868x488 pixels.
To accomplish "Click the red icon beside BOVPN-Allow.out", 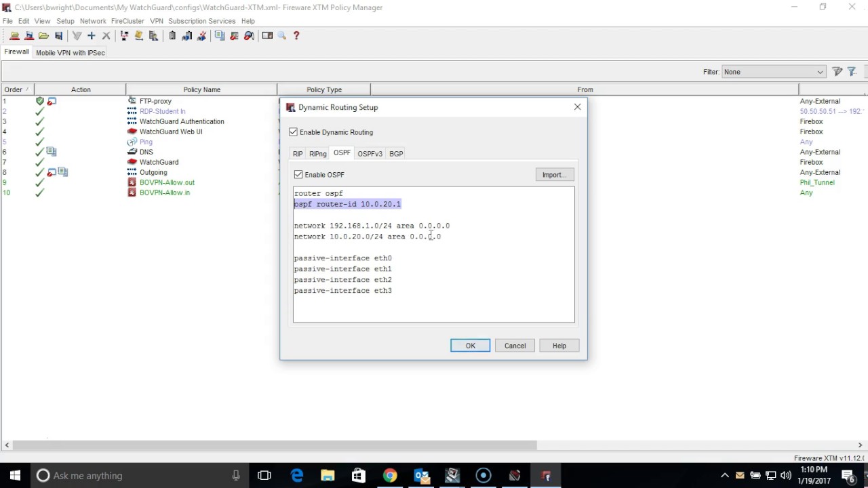I will 132,182.
